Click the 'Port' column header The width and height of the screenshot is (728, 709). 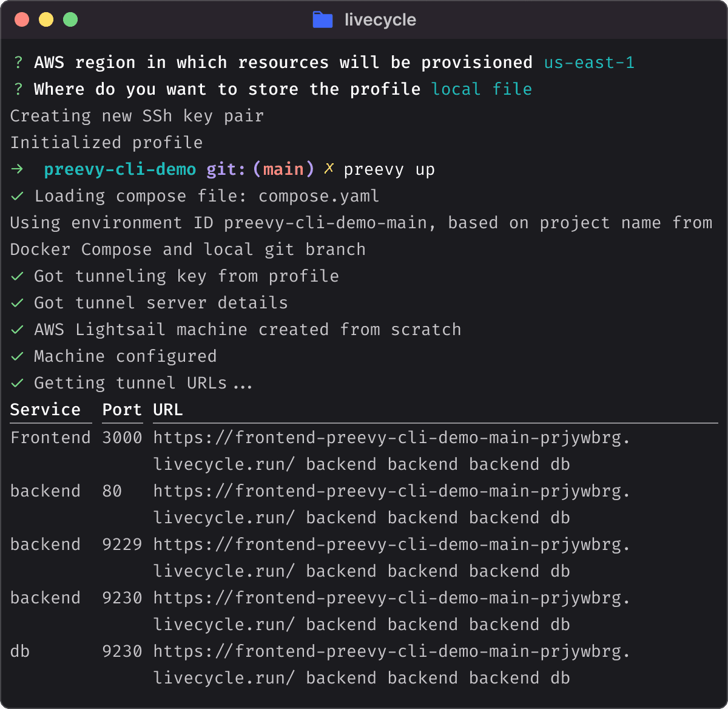pyautogui.click(x=122, y=410)
